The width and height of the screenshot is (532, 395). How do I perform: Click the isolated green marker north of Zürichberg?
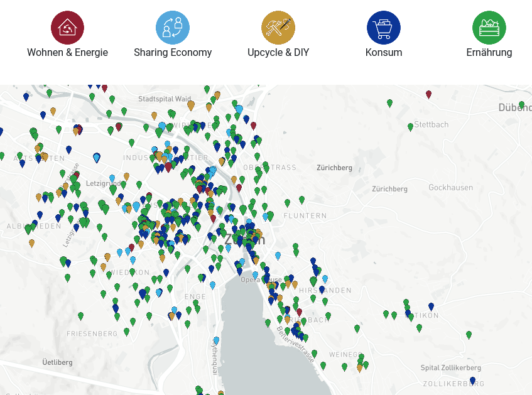(390, 103)
